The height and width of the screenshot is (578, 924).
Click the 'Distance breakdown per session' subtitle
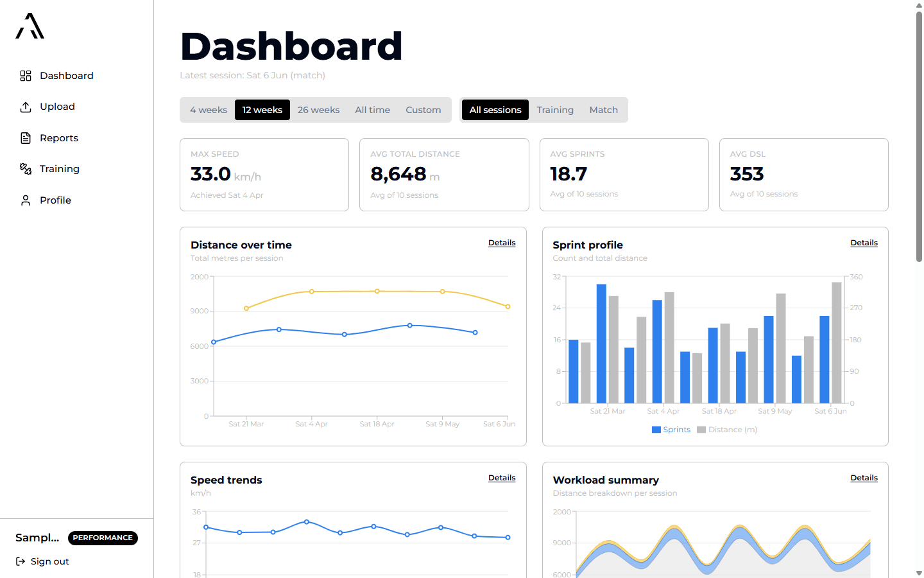pos(615,493)
